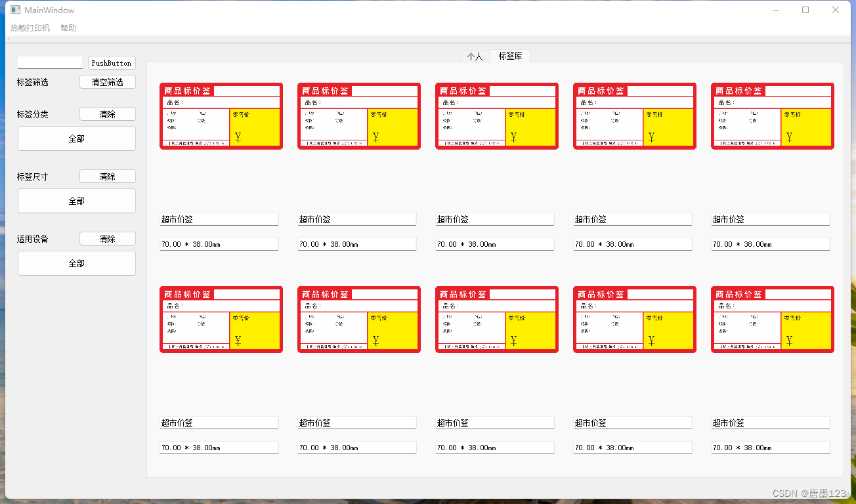Open the 帮助 menu
856x504 pixels.
tap(68, 28)
